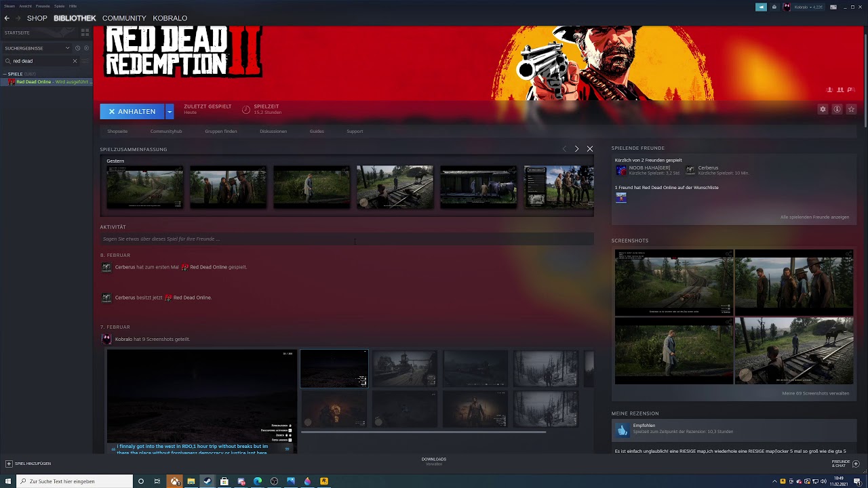This screenshot has width=868, height=488.
Task: Open Rockstar Games Launcher in the taskbar
Action: [323, 481]
